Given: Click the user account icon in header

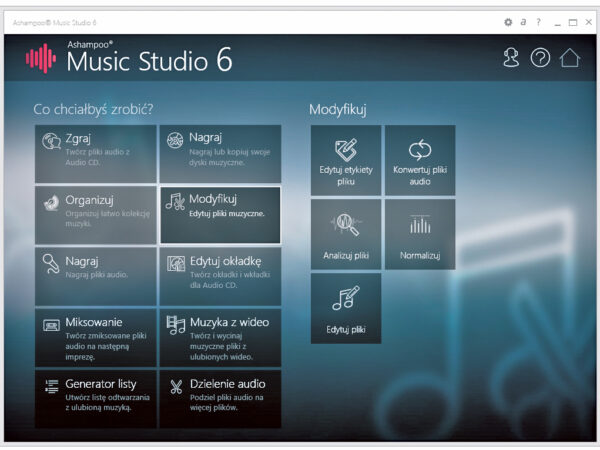Looking at the screenshot, I should (511, 58).
